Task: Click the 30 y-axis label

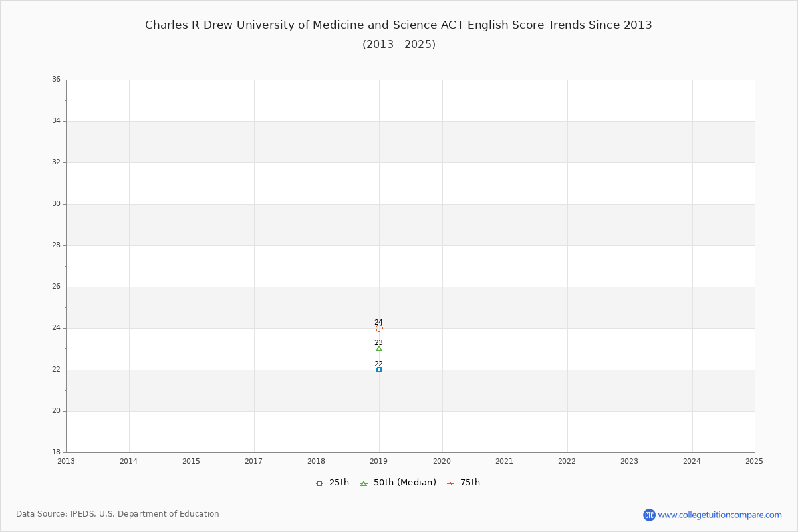Action: tap(56, 204)
